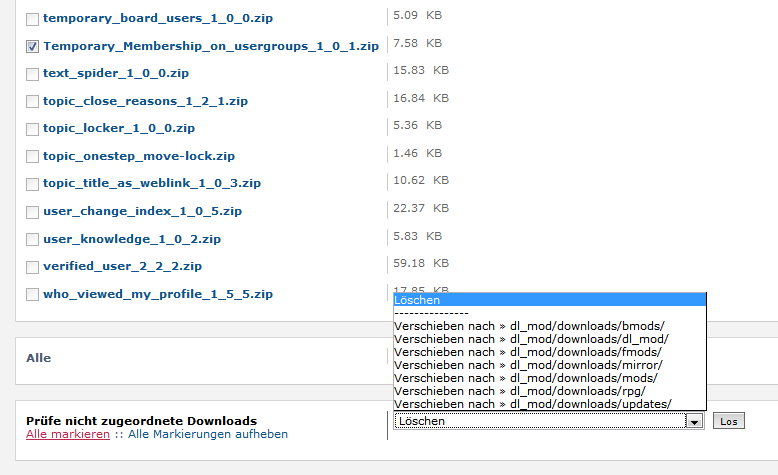Select Verschieben nach dl_mod/downloads/updates/ option
The image size is (778, 475).
(532, 404)
